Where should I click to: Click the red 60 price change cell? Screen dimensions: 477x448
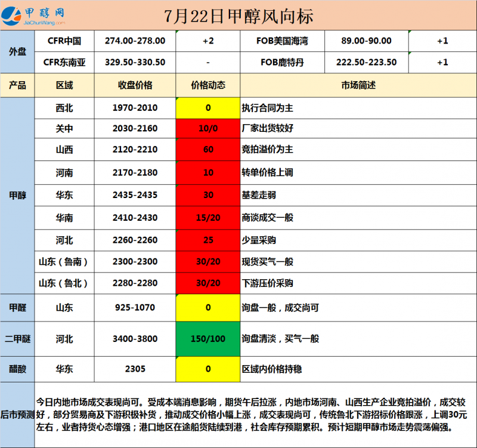point(208,150)
